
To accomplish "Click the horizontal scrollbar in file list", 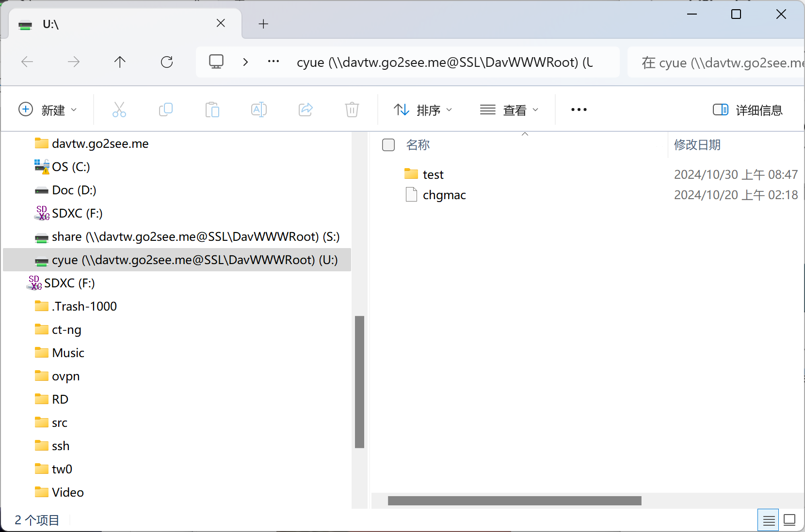I will tap(514, 501).
